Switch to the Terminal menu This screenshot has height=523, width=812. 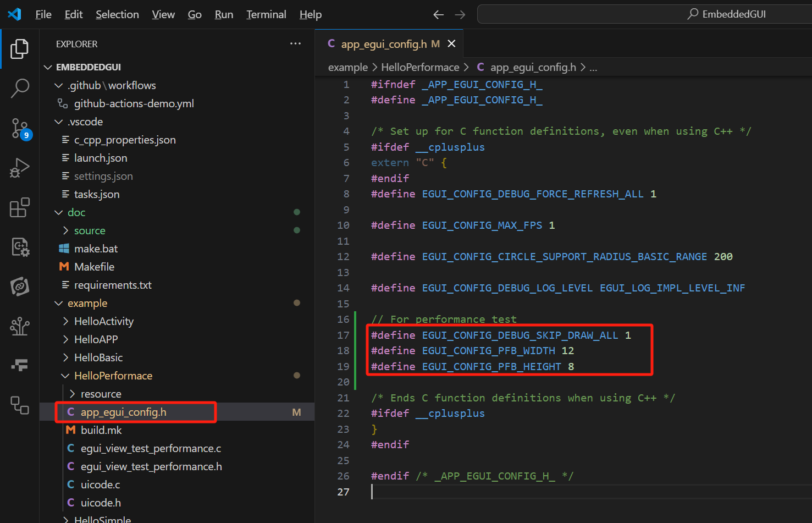tap(266, 14)
